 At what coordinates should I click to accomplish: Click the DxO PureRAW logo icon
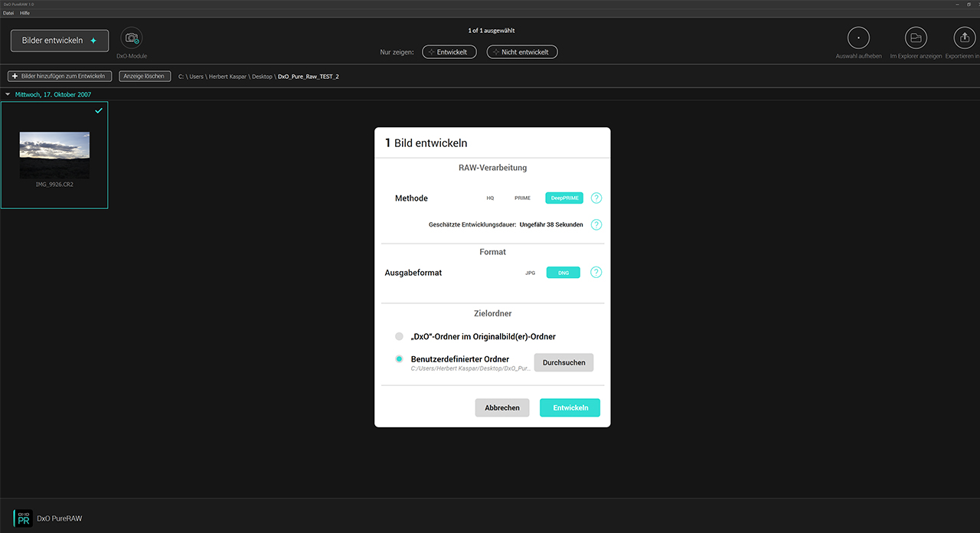click(23, 518)
